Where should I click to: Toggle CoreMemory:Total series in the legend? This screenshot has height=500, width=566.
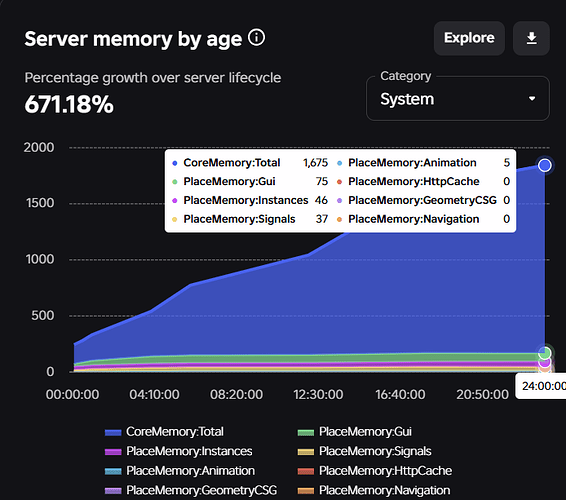[x=165, y=432]
